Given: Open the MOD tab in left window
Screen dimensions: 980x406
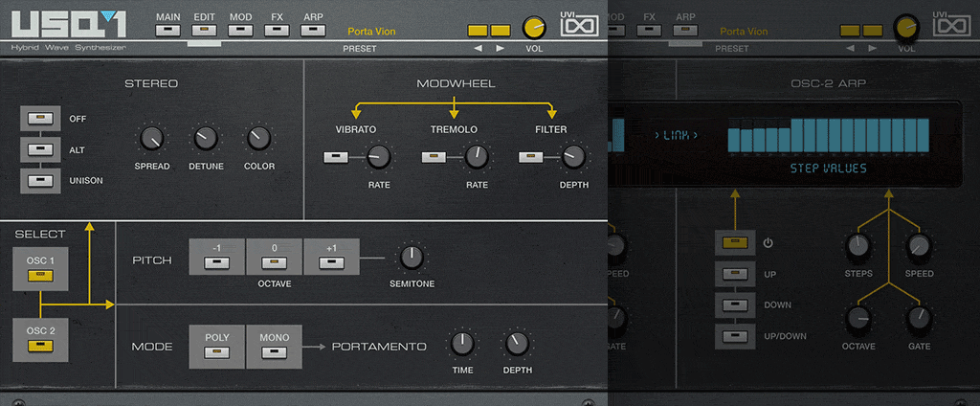Looking at the screenshot, I should [x=240, y=30].
